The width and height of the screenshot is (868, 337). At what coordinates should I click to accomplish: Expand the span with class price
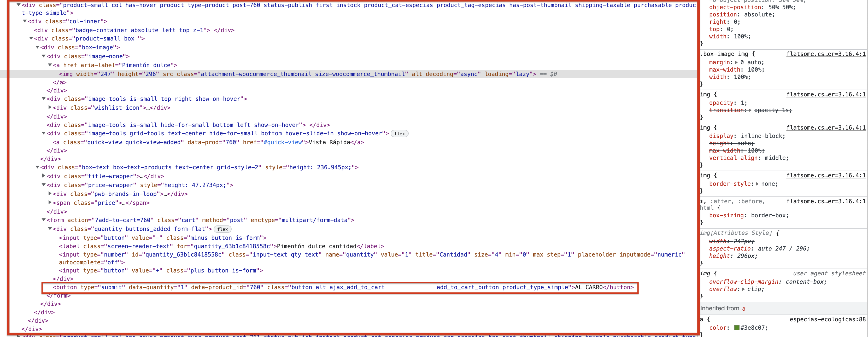pyautogui.click(x=50, y=202)
